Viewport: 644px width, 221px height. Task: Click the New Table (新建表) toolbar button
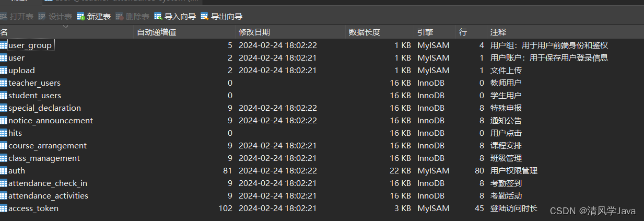tap(94, 17)
